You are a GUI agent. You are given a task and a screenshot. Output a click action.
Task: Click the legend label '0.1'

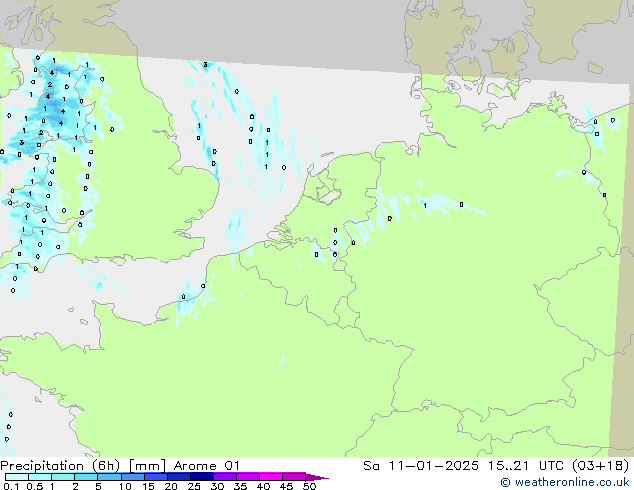click(x=12, y=486)
